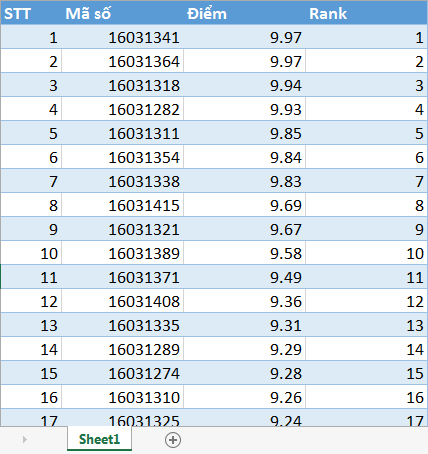
Task: Select score cell 9.84
Action: (x=244, y=157)
